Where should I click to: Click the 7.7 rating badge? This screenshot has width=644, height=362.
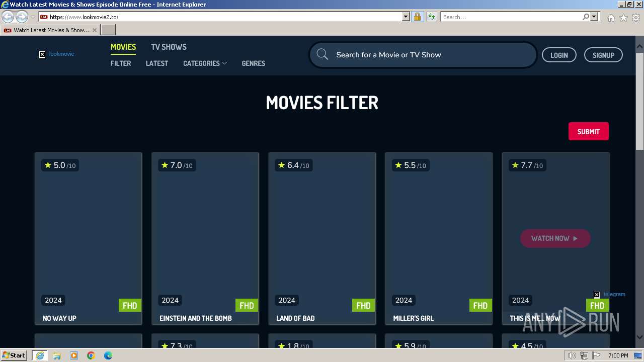pyautogui.click(x=527, y=165)
